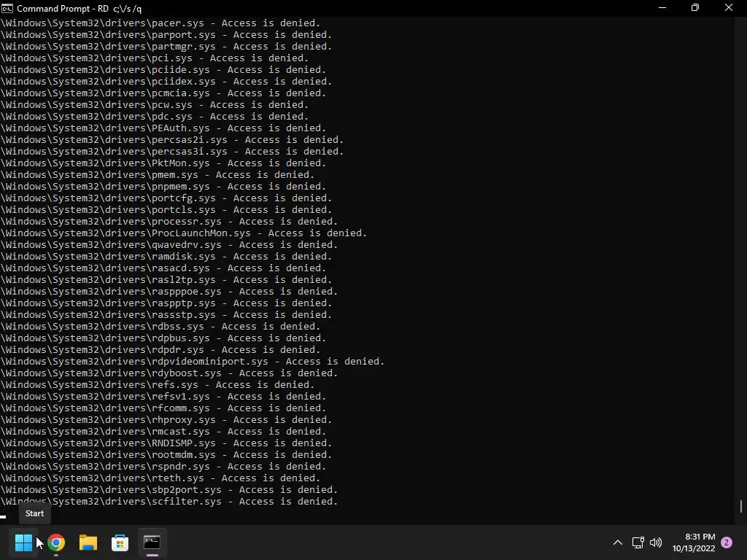Click the rmcast.sys line
This screenshot has width=747, height=560.
coord(163,432)
